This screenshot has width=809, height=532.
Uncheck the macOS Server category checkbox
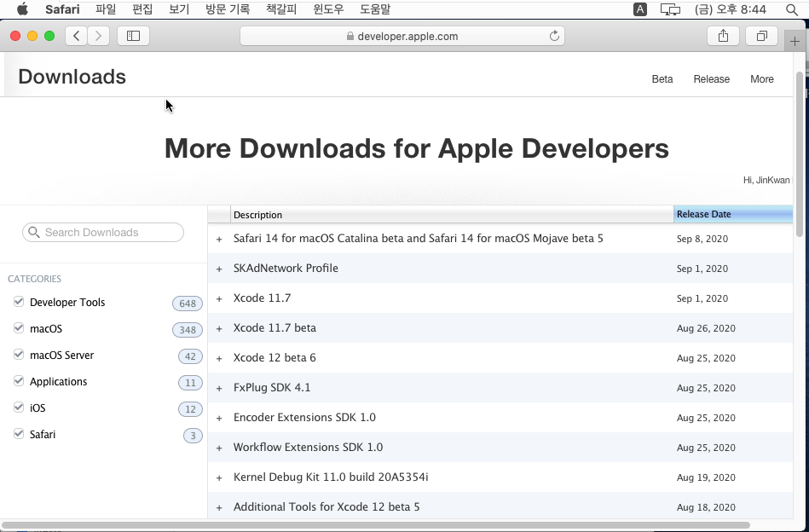coord(19,355)
